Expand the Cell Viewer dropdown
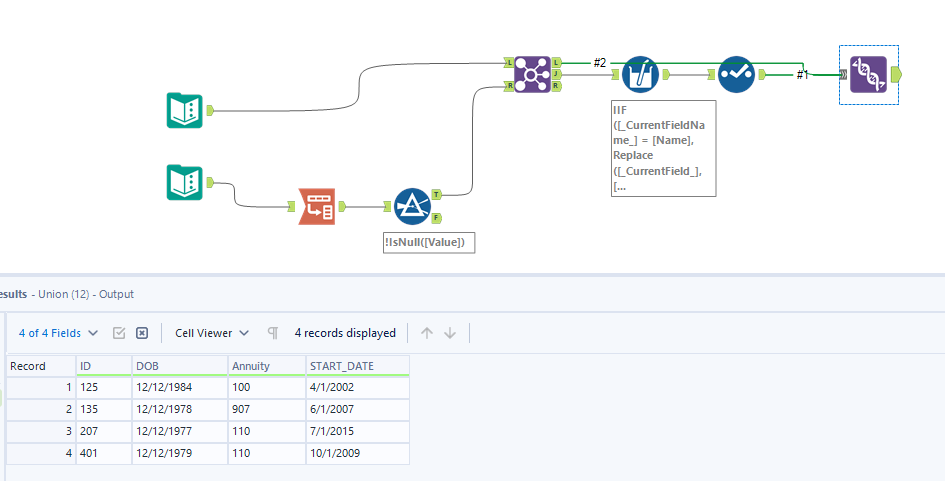This screenshot has width=945, height=481. (x=210, y=333)
